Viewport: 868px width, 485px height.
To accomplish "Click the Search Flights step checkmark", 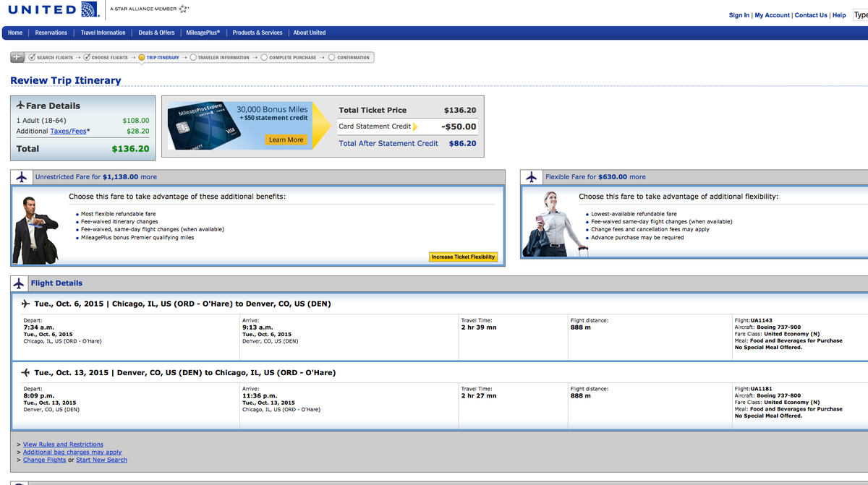I will [x=32, y=57].
